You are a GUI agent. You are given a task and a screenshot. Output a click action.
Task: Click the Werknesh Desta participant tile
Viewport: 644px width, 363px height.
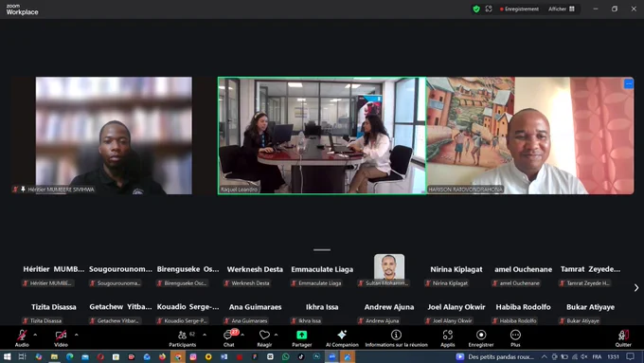[255, 270]
